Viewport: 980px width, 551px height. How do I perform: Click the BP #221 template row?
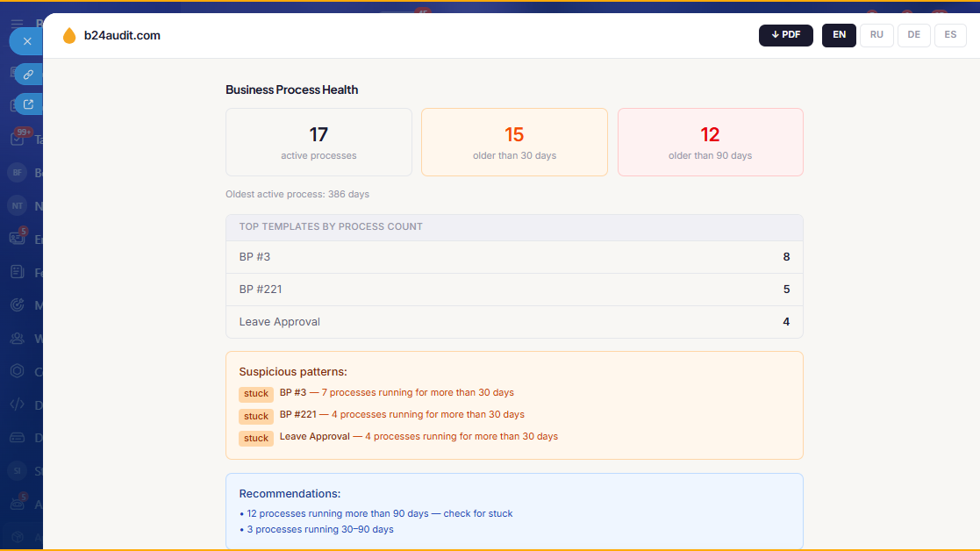[x=514, y=290]
